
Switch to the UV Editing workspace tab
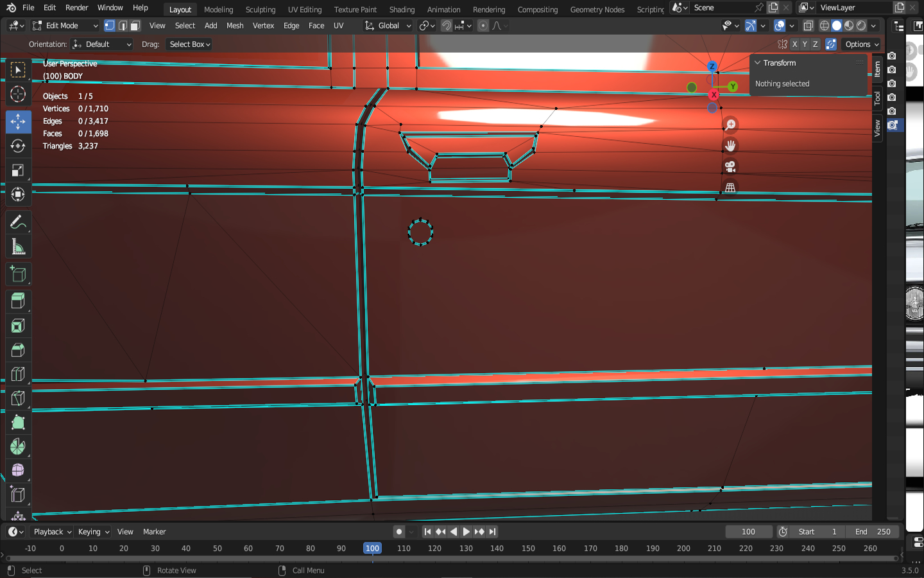pos(305,10)
